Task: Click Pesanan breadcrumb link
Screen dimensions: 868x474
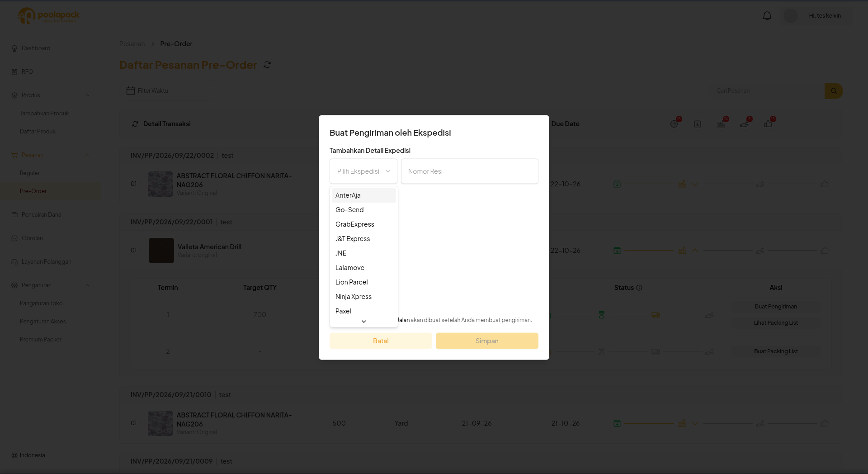Action: pos(132,44)
